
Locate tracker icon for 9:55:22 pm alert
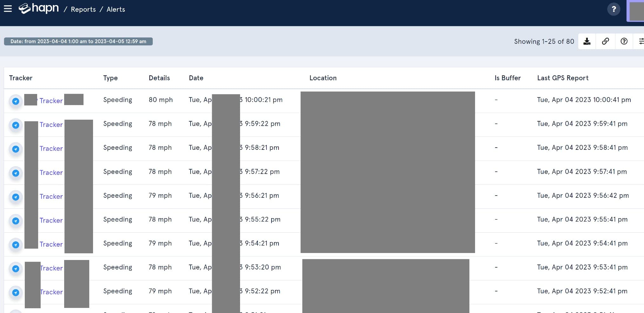pos(16,221)
